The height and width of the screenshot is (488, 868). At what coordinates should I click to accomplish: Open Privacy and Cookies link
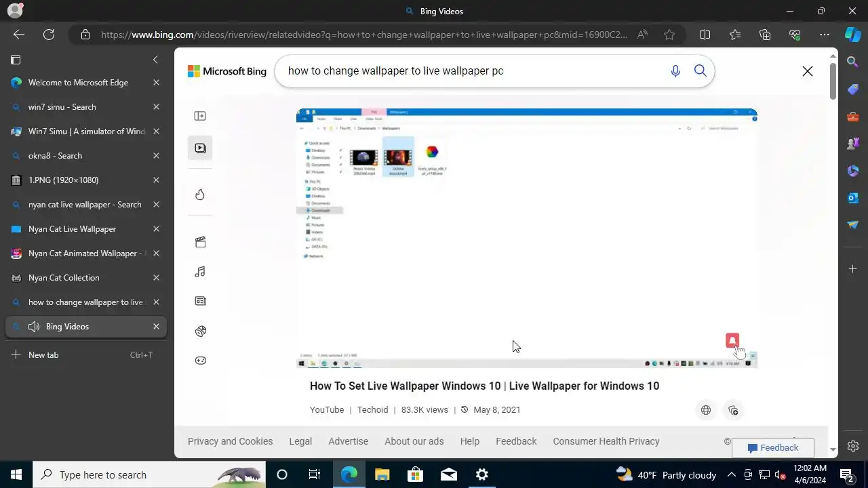click(230, 441)
